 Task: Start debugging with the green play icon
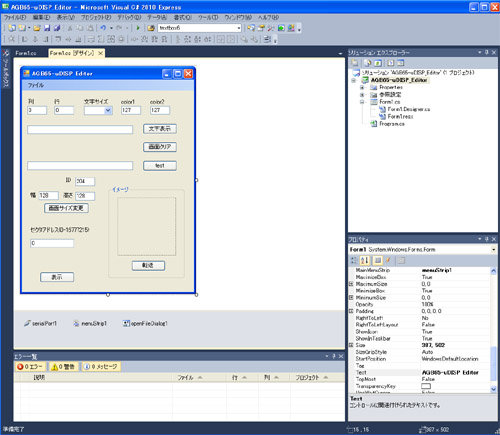138,28
